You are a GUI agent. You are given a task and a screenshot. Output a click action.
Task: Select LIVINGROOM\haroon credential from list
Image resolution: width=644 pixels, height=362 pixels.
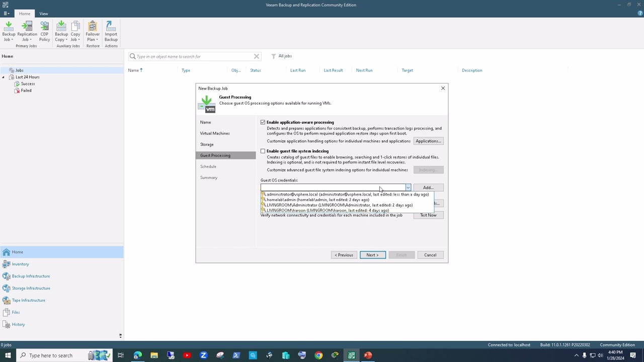point(347,210)
